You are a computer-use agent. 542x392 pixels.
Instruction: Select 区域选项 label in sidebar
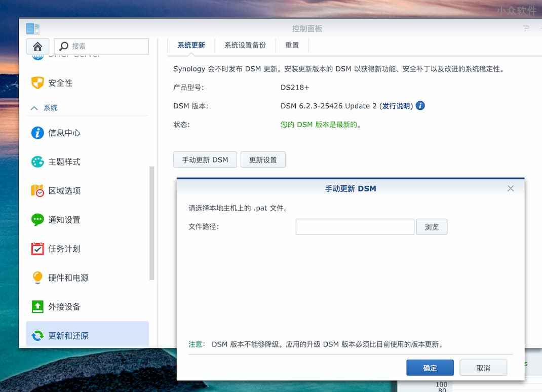point(64,191)
